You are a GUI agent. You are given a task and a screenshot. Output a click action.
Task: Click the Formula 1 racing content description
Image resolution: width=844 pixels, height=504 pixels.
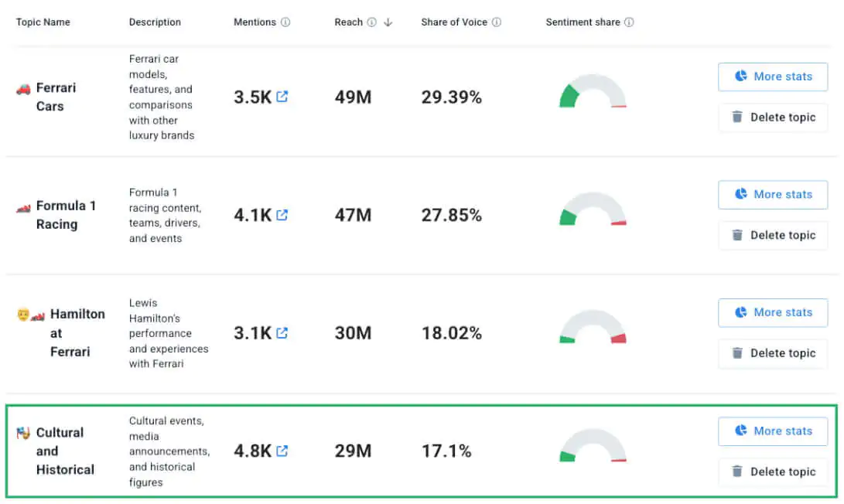[166, 215]
